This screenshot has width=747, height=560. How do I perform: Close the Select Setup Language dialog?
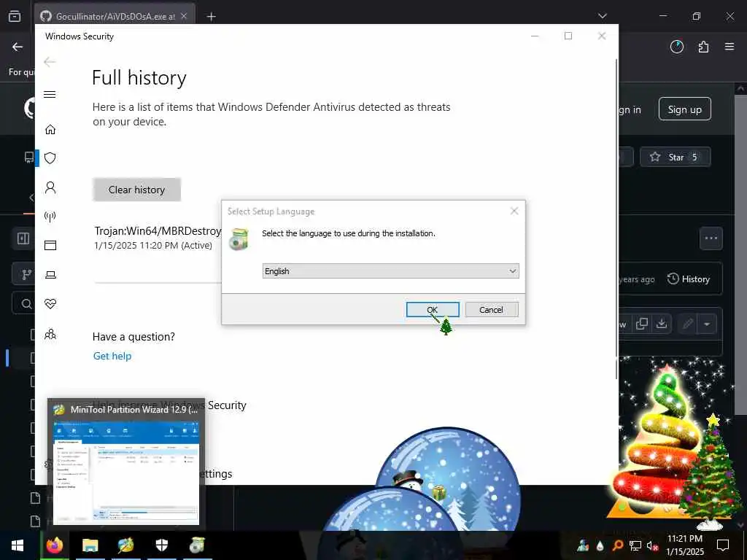514,211
